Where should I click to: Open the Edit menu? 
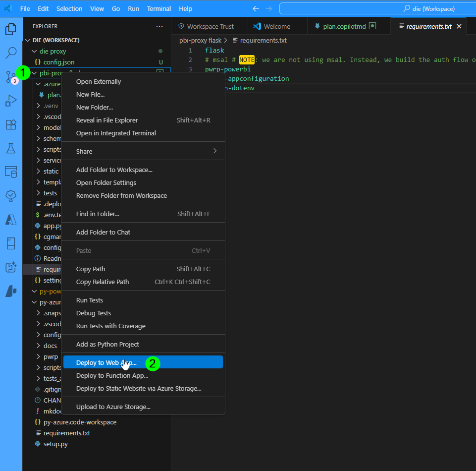click(43, 9)
